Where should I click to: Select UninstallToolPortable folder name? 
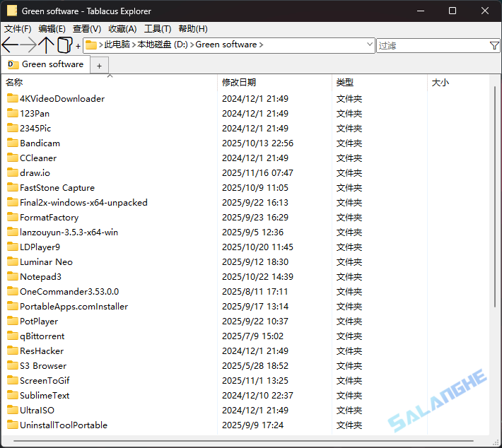point(64,425)
